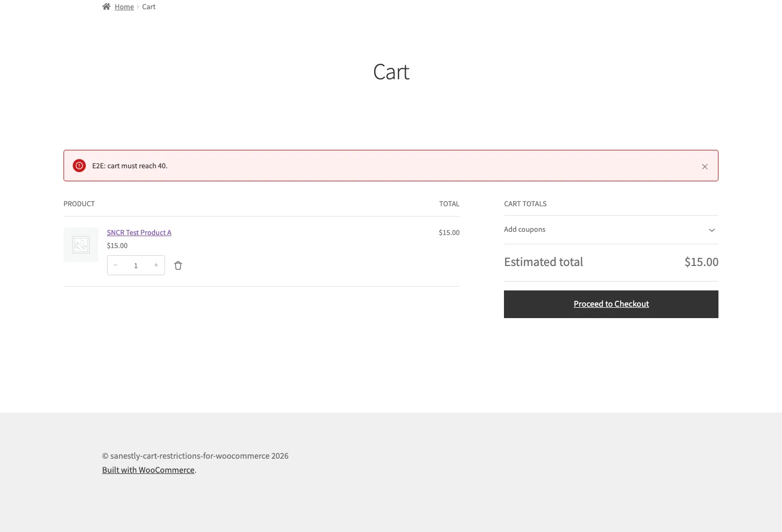Viewport: 782px width, 532px height.
Task: Decrease quantity with minus button
Action: (x=115, y=265)
